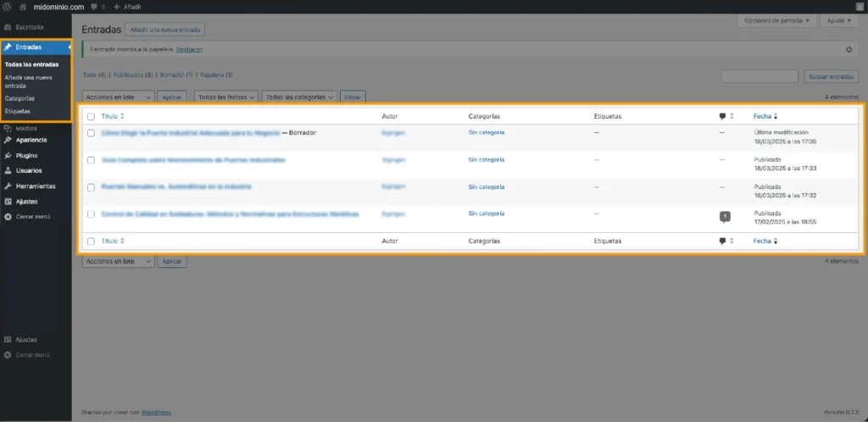Click the Aplicar button above the table
Screen dimensions: 868x422
click(x=172, y=97)
